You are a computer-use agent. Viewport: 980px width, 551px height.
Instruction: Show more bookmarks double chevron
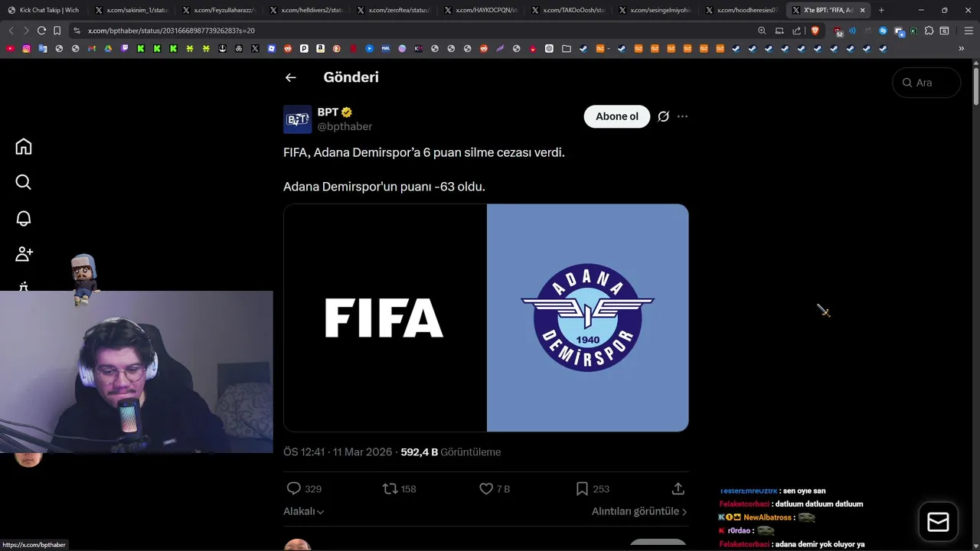[962, 48]
